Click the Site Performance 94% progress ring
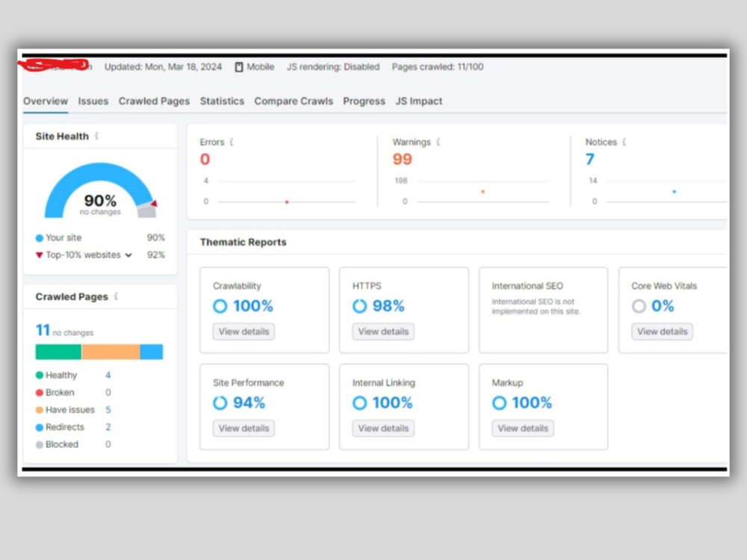The width and height of the screenshot is (747, 560). (220, 403)
